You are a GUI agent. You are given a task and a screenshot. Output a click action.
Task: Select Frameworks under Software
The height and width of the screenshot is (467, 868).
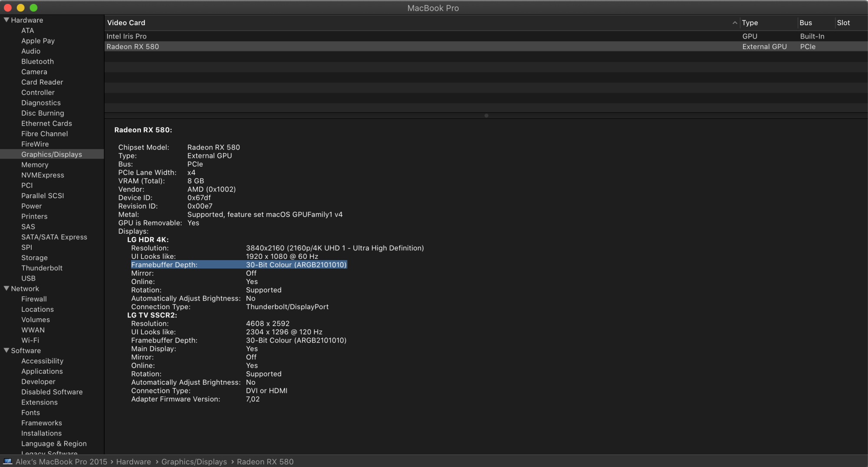pos(42,423)
